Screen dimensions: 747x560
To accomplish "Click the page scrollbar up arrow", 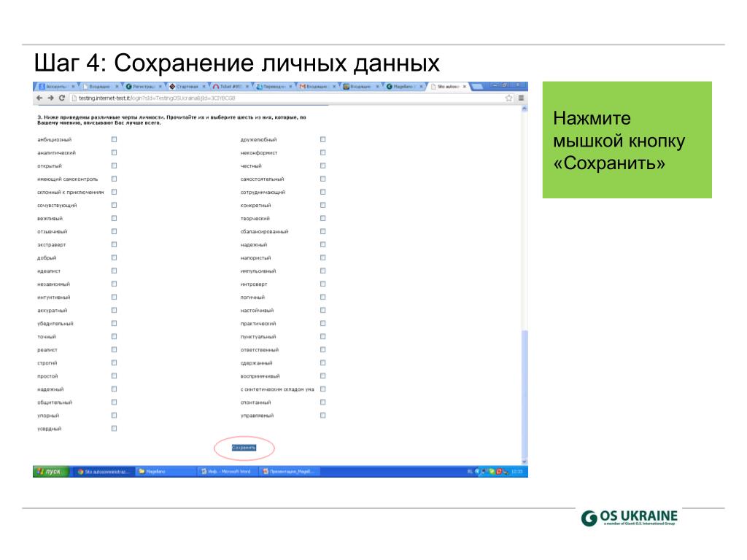I will [x=525, y=109].
